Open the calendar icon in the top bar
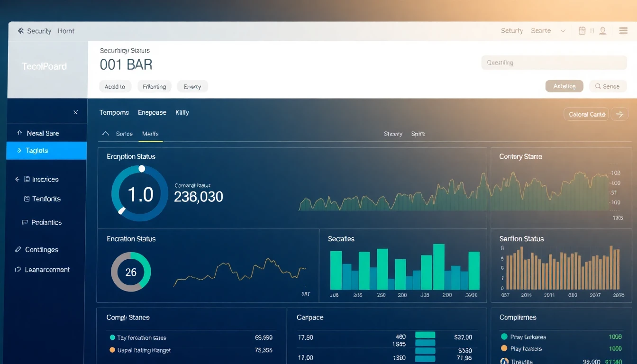 [582, 30]
